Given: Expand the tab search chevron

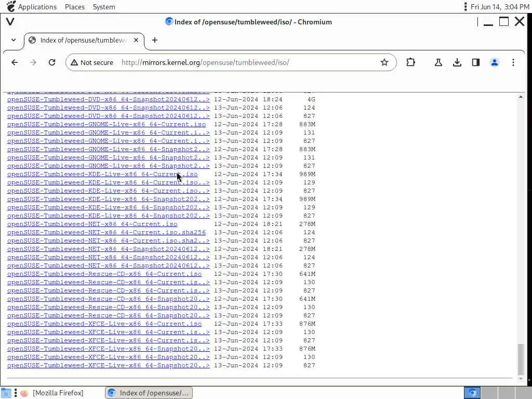Looking at the screenshot, I should coord(13,40).
